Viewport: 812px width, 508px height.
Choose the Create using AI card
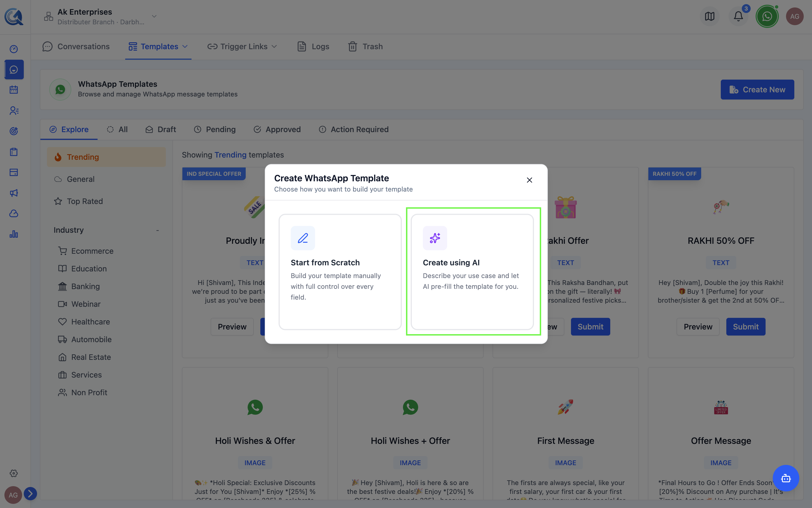pos(472,272)
